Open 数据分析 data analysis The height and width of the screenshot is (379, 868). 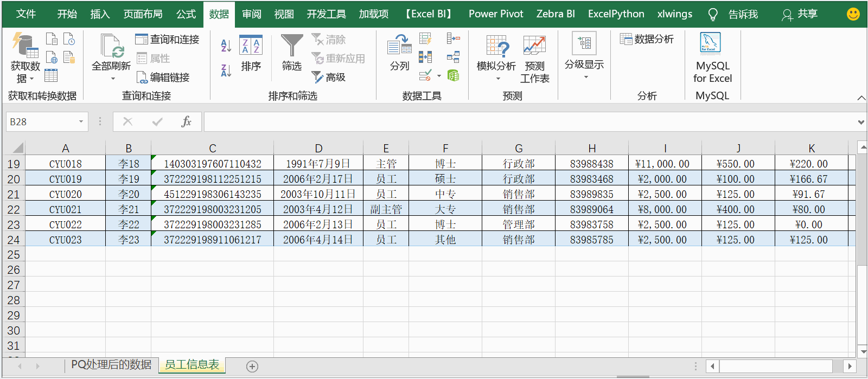[647, 39]
